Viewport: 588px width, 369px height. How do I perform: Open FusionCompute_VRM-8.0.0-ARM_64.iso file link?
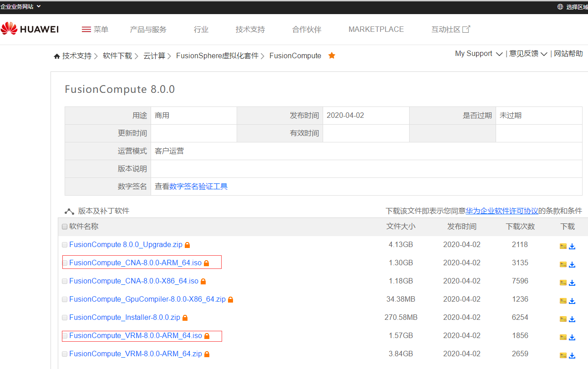(x=136, y=336)
